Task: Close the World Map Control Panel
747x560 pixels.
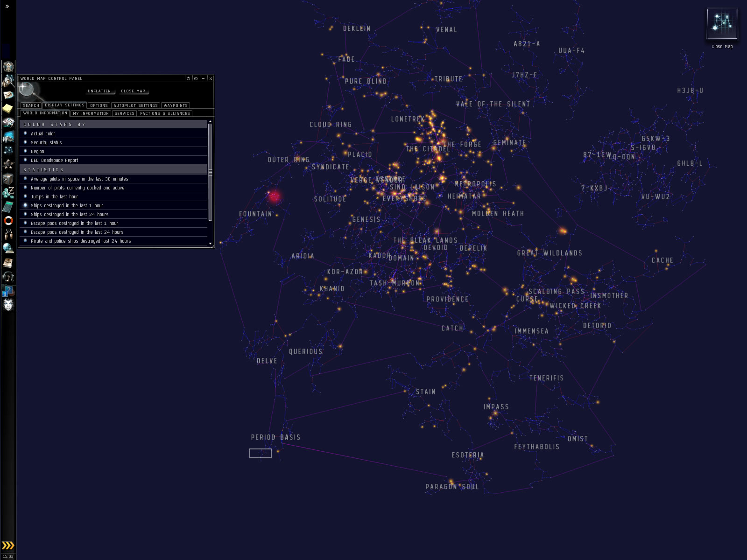Action: tap(211, 78)
